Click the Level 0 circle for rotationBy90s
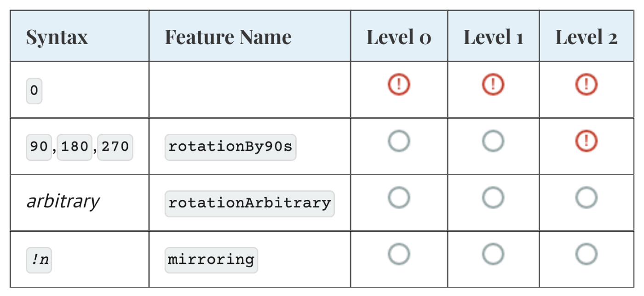This screenshot has width=644, height=296. (398, 141)
